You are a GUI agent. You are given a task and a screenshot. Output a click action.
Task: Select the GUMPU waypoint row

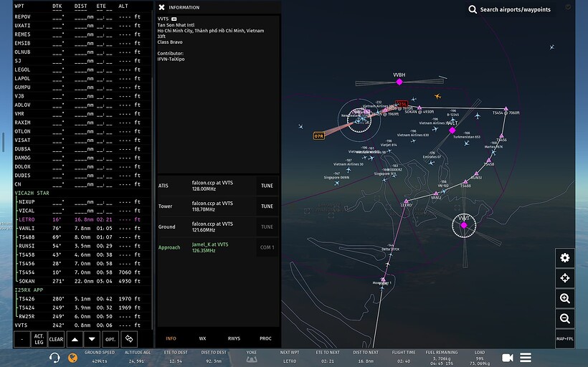coord(82,87)
